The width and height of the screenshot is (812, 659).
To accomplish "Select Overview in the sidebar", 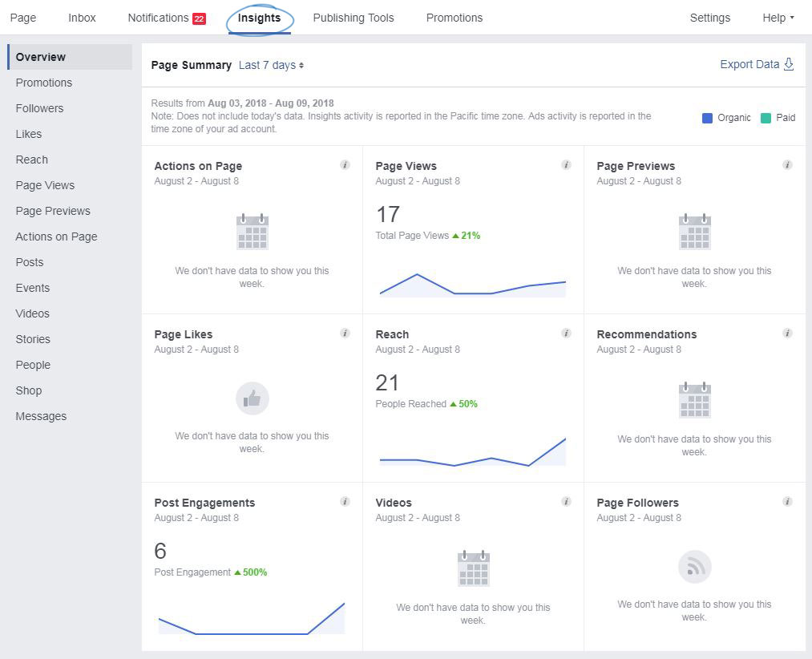I will tap(70, 57).
